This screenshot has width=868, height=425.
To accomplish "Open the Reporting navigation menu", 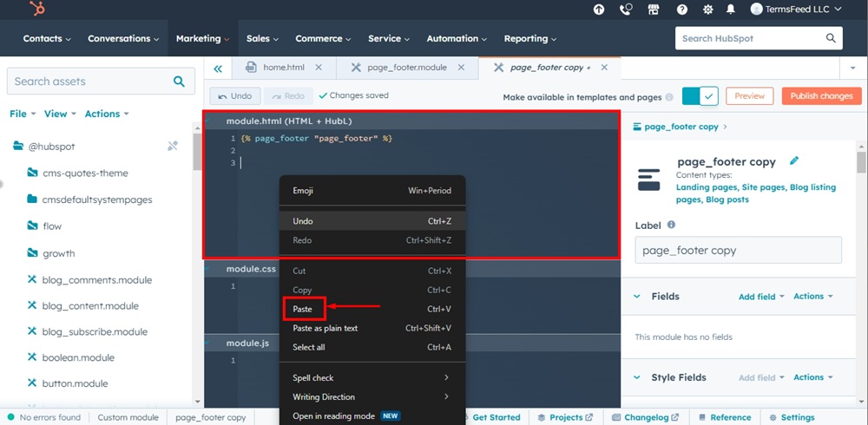I will 530,38.
